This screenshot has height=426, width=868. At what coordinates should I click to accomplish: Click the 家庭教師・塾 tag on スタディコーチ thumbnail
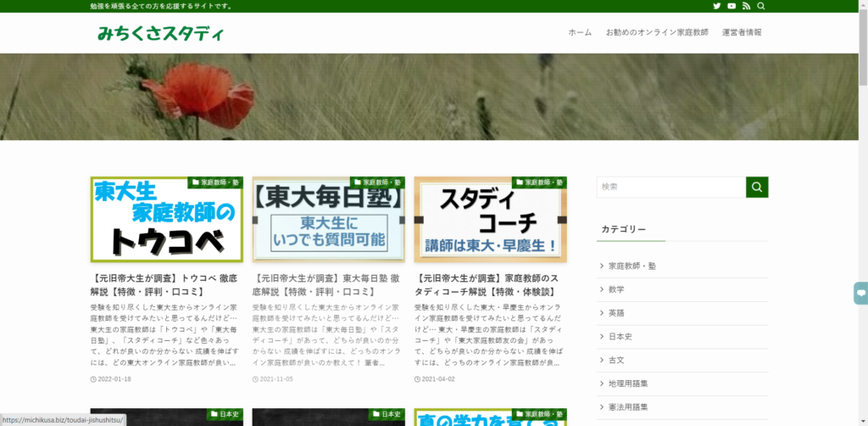[x=541, y=182]
